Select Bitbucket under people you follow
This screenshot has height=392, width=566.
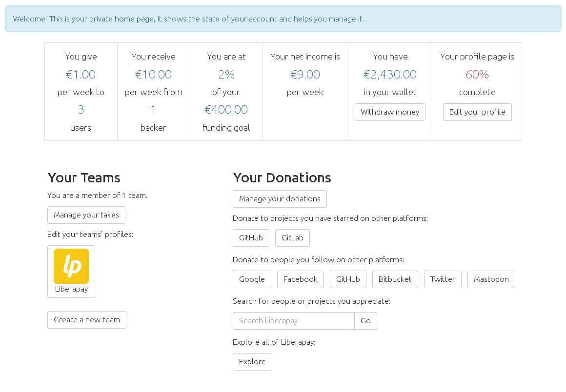pos(395,279)
